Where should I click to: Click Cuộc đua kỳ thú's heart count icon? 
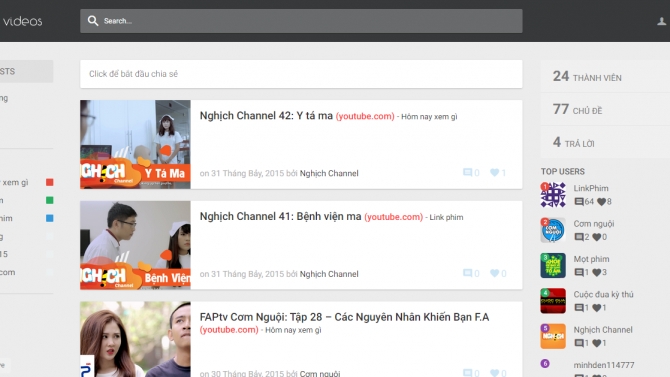[x=597, y=308]
